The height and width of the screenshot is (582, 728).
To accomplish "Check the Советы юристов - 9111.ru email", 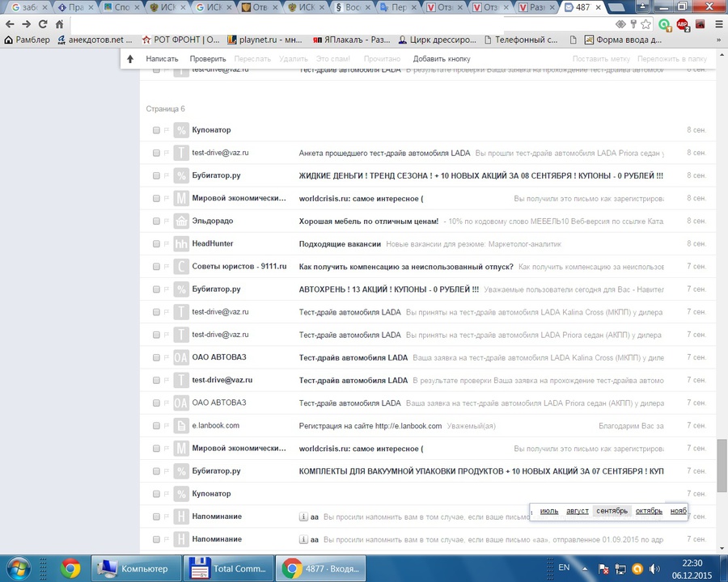I will tap(156, 267).
